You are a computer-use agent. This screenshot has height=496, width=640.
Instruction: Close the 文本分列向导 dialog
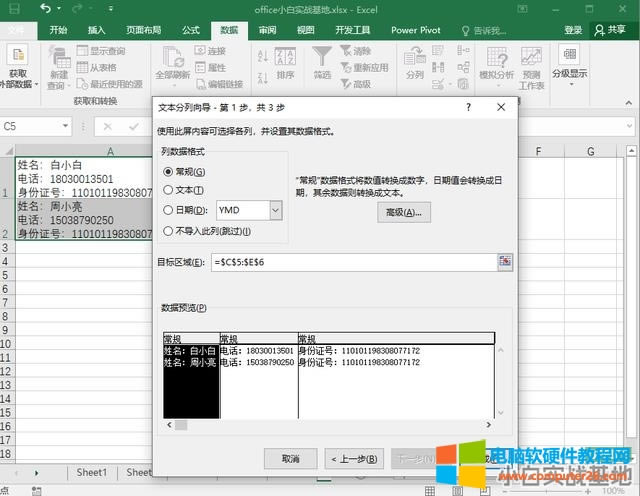(x=501, y=107)
